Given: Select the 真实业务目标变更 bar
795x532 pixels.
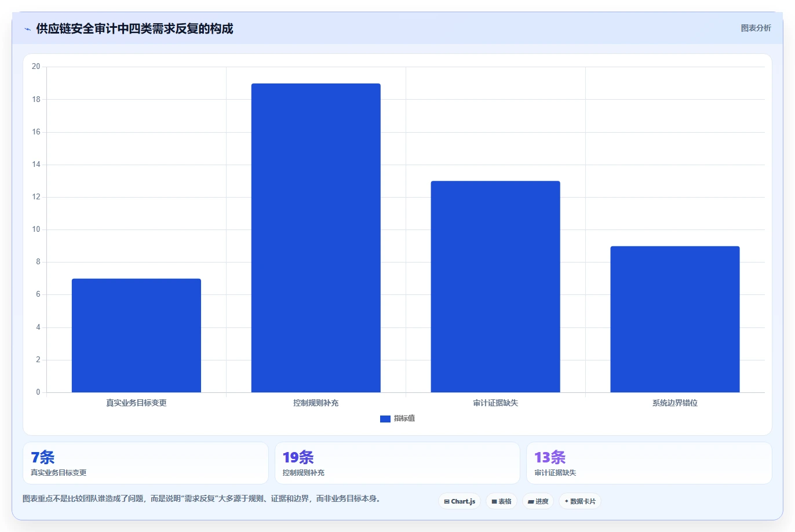Looking at the screenshot, I should [x=136, y=336].
